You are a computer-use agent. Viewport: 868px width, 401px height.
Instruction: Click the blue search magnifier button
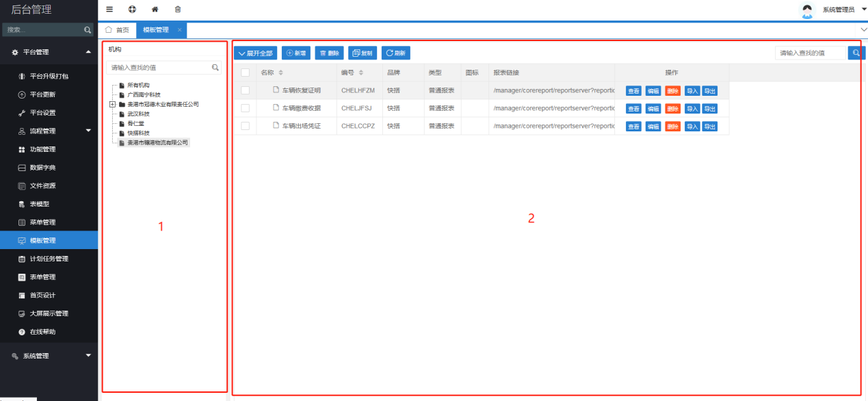point(856,53)
